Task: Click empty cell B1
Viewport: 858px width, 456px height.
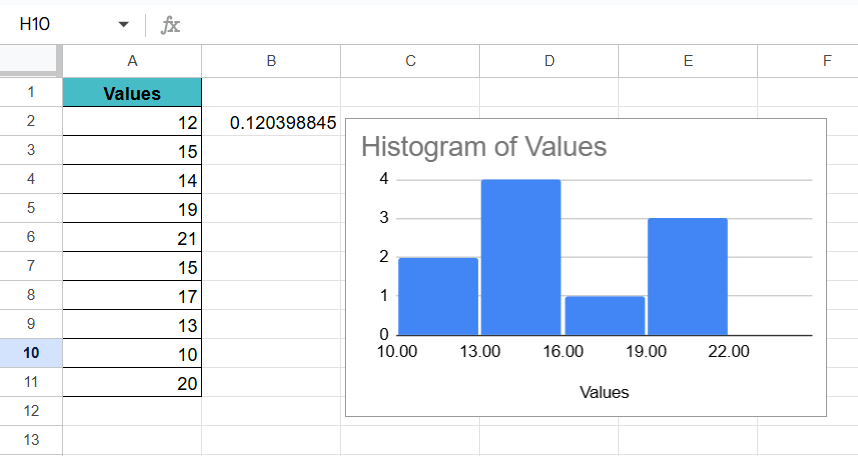Action: point(271,92)
